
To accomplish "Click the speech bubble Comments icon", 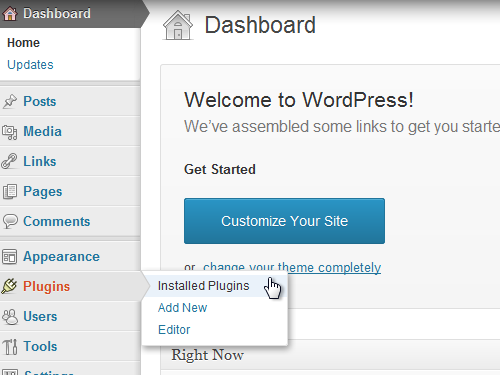I will [10, 221].
